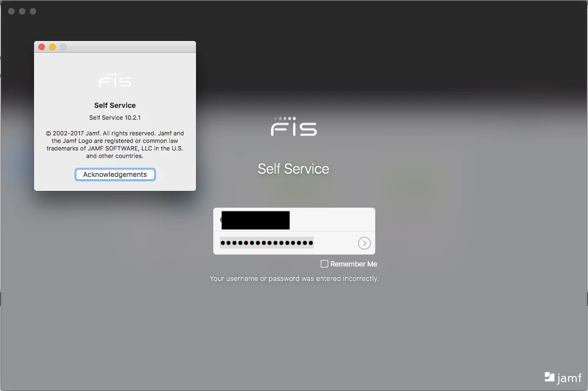
Task: Click the Jamf copyright notice text
Action: (x=115, y=145)
